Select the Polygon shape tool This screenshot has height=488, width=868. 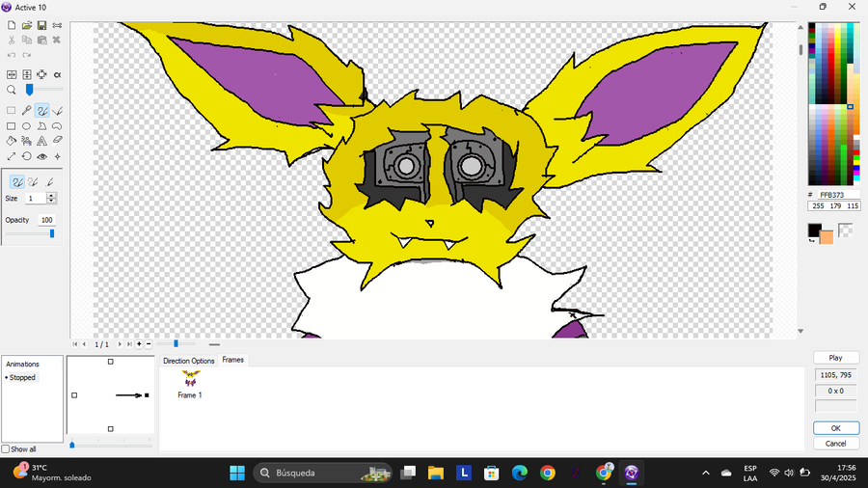[41, 126]
